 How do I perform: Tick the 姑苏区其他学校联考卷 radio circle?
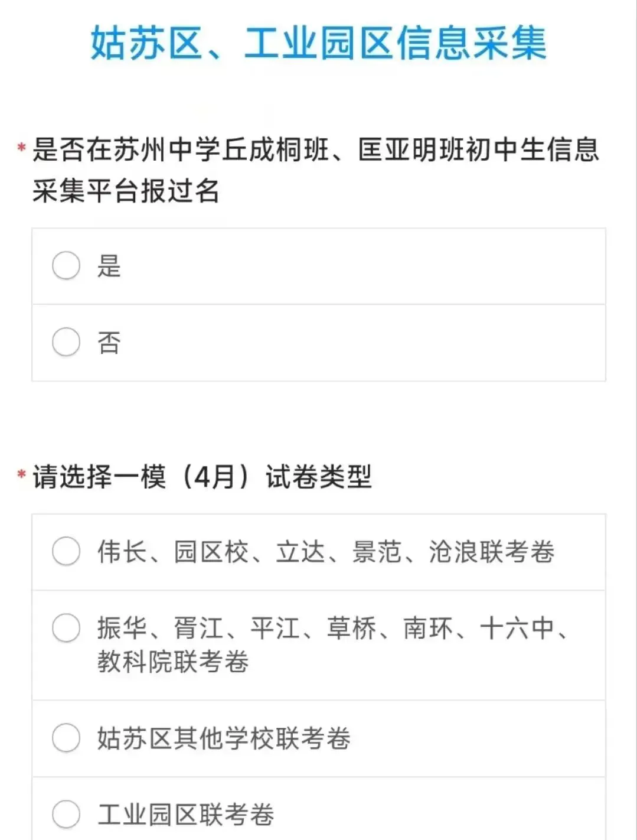pos(66,738)
